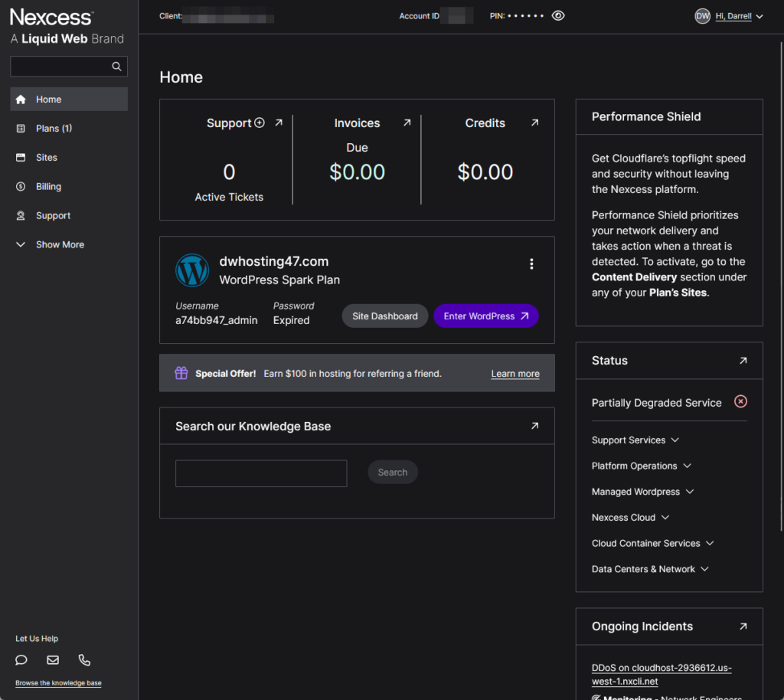The image size is (784, 700).
Task: Open Support in the sidebar
Action: tap(69, 215)
